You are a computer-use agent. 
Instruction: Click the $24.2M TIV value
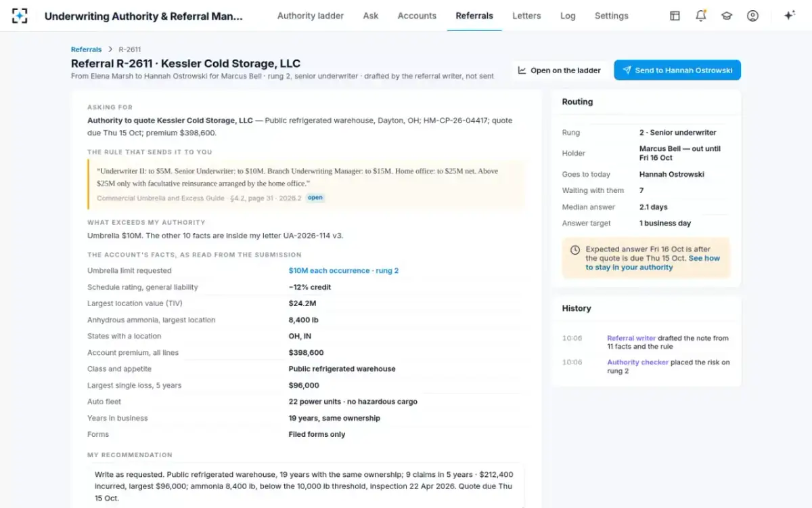tap(302, 303)
